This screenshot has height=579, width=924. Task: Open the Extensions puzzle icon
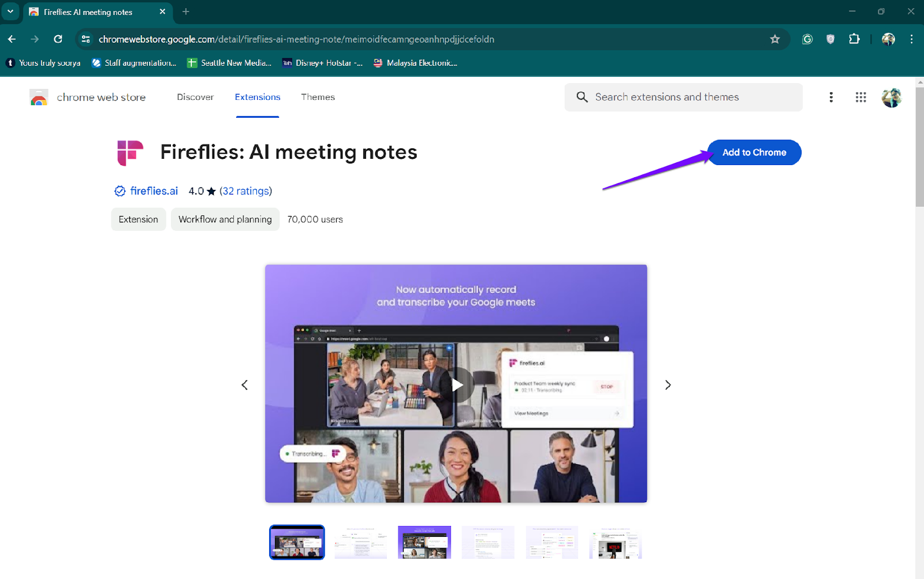(854, 39)
